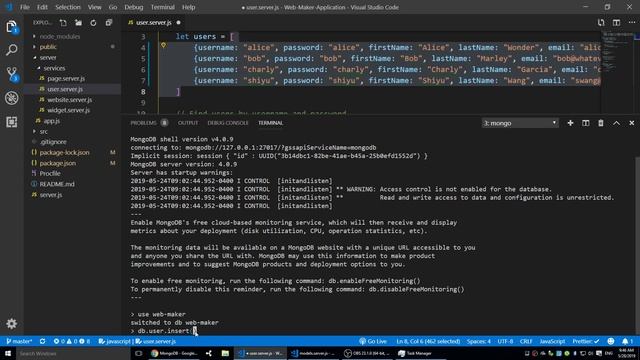
Task: Create a new terminal with plus icon
Action: pos(570,123)
